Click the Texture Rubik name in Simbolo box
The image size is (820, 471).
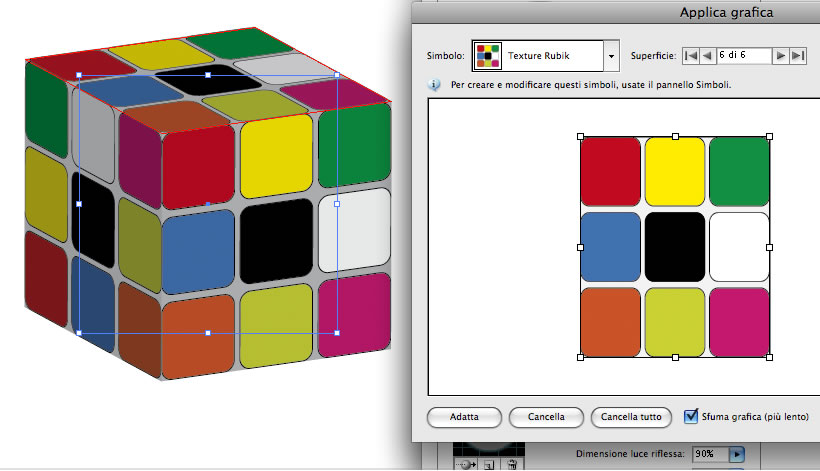pyautogui.click(x=538, y=55)
